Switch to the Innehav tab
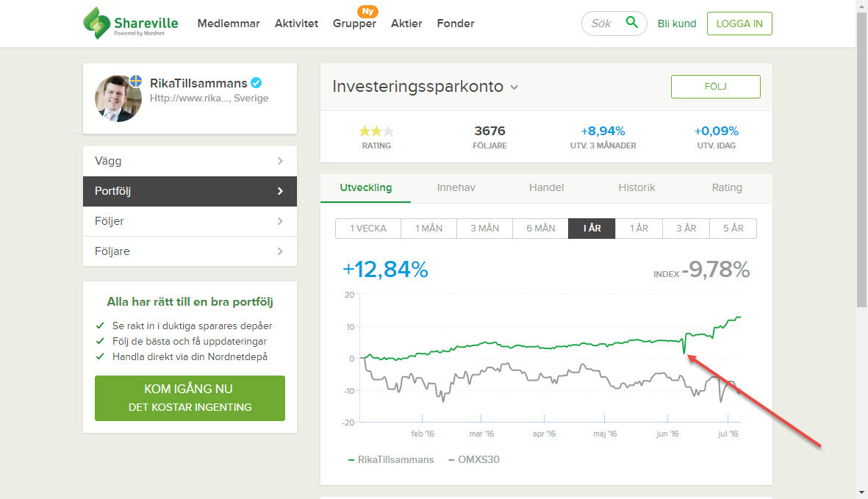Viewport: 868px width, 499px height. pyautogui.click(x=456, y=187)
